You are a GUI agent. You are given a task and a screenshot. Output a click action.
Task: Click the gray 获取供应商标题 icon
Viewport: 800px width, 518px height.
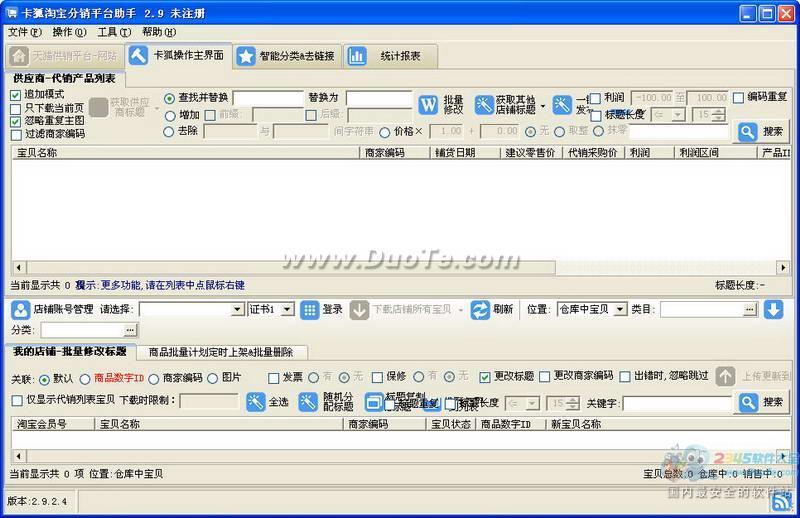(99, 108)
